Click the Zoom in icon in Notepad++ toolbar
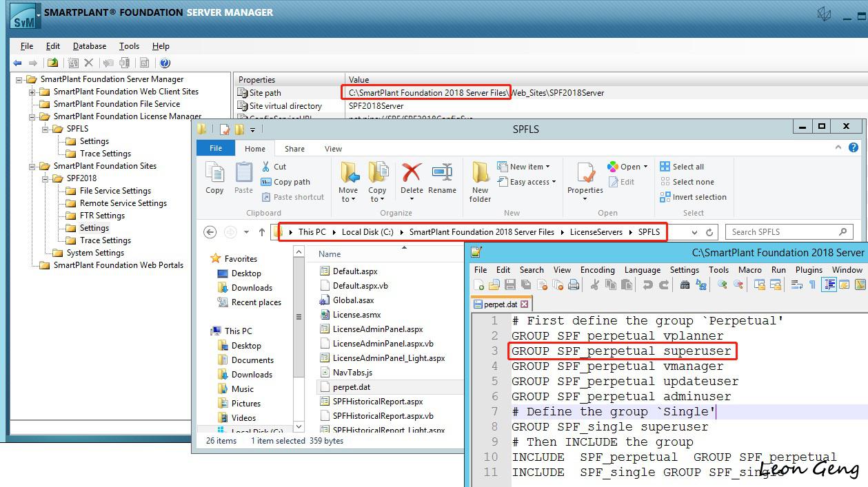Screen dimensions: 868x487 click(x=722, y=284)
